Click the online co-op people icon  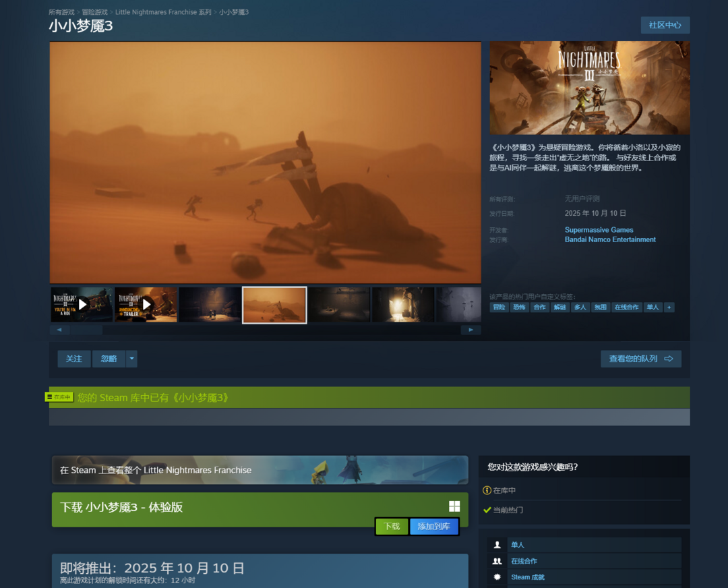pos(497,561)
